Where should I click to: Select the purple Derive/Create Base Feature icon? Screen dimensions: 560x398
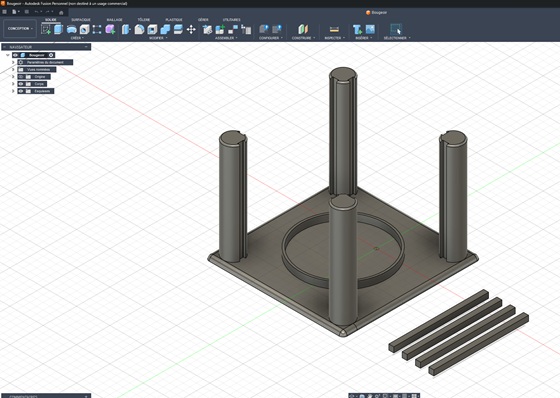pos(110,29)
